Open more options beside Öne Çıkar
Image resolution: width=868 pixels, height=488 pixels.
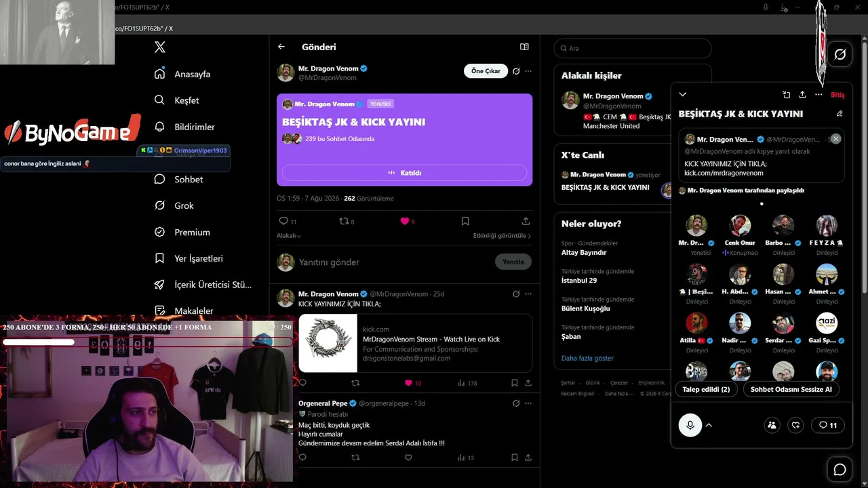(x=528, y=71)
